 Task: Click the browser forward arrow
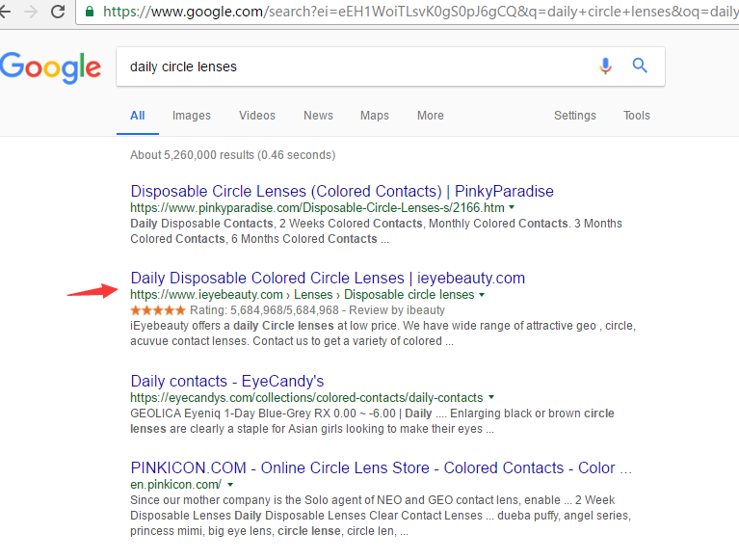[x=31, y=12]
